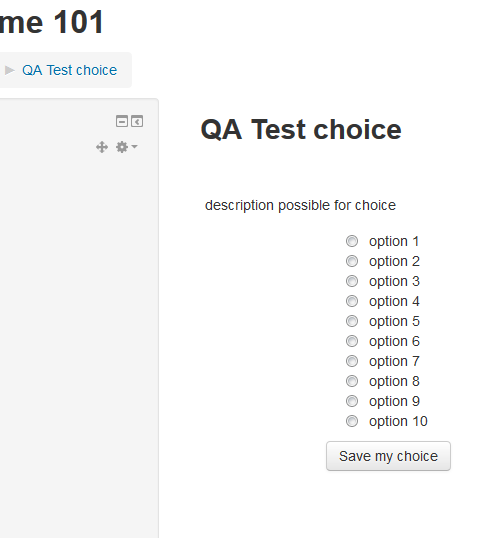Click the move block cross-arrows icon
The height and width of the screenshot is (538, 497).
point(102,147)
